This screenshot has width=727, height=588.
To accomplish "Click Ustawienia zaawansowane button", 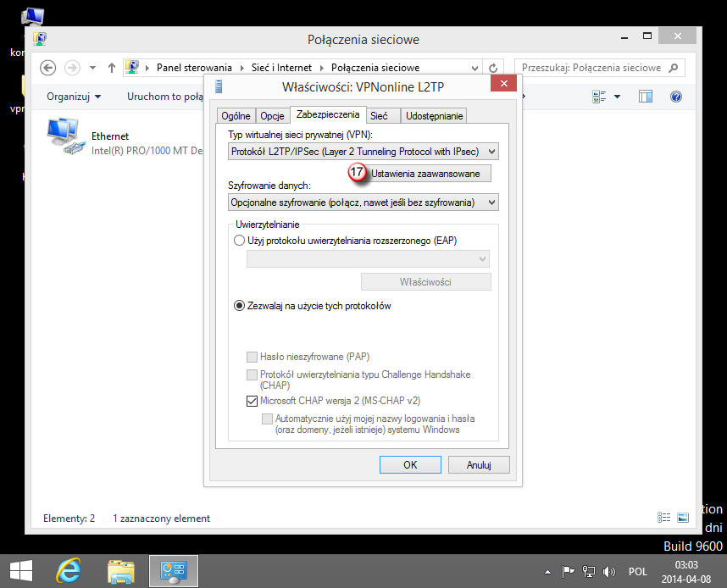I will [425, 174].
